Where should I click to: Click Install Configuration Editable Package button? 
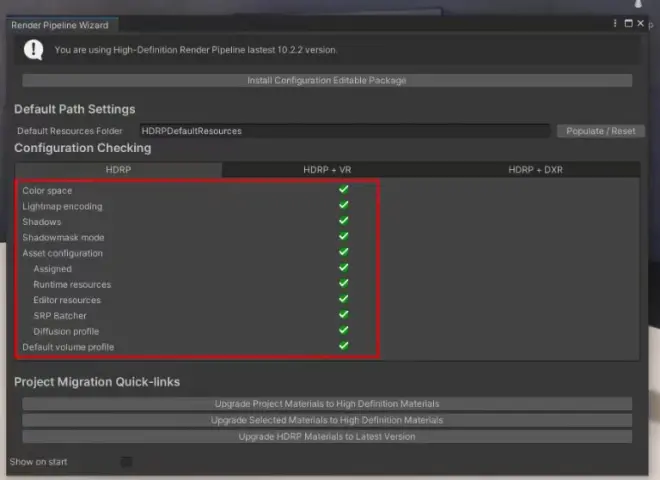[x=327, y=80]
